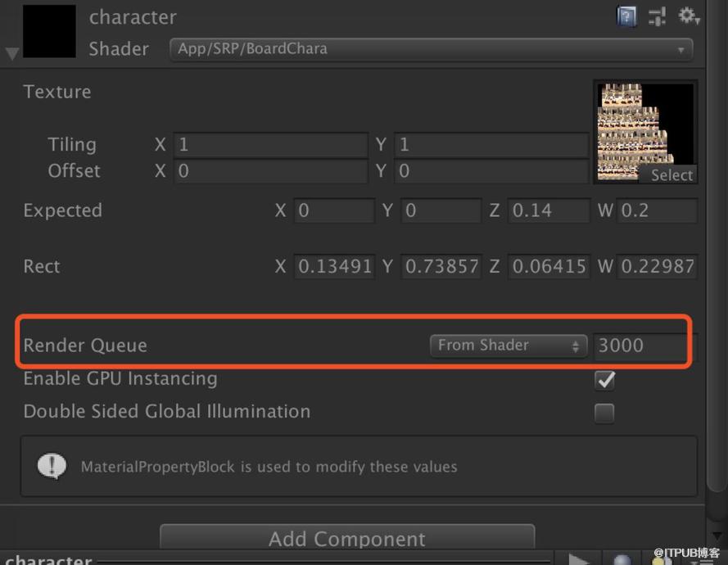Viewport: 728px width, 565px height.
Task: Click the Render Queue value field 3000
Action: pyautogui.click(x=645, y=346)
